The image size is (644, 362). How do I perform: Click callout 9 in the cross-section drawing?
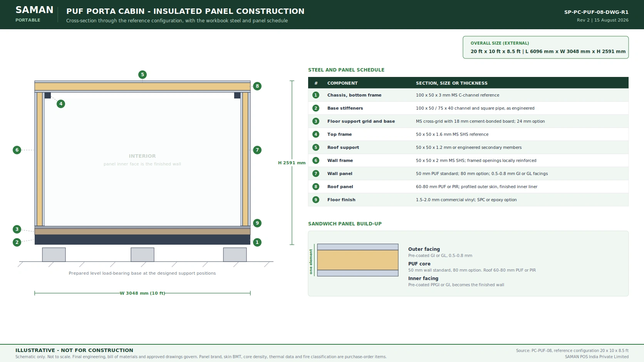257,223
